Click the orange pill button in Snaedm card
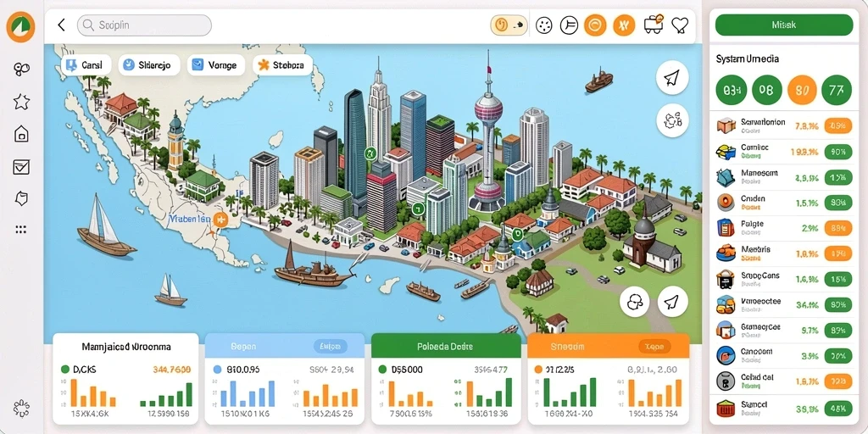This screenshot has width=868, height=434. coord(655,347)
